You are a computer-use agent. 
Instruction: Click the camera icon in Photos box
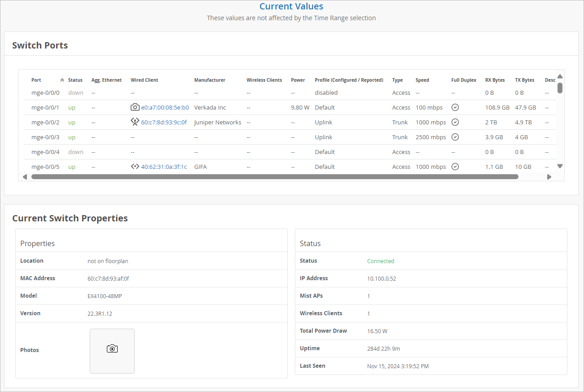[112, 349]
